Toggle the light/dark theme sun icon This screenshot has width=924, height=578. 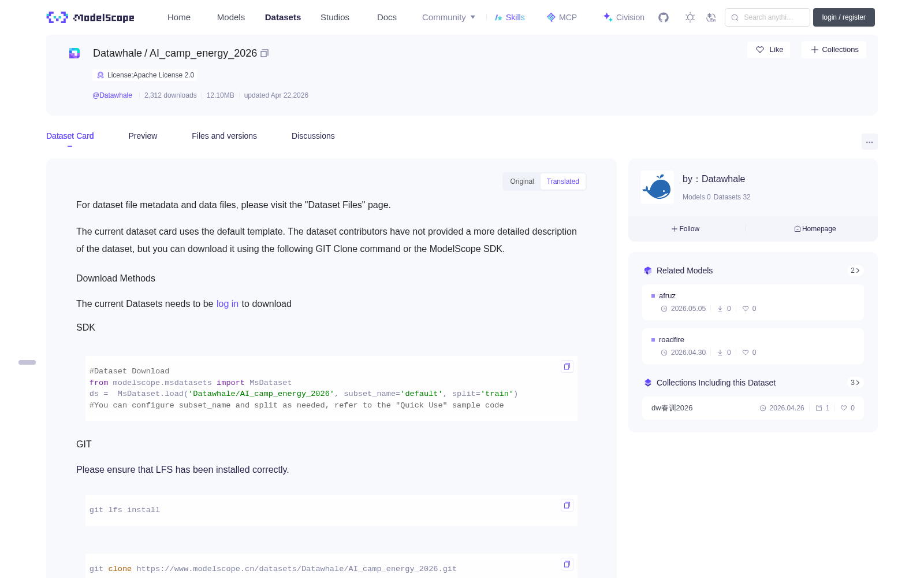click(x=690, y=17)
